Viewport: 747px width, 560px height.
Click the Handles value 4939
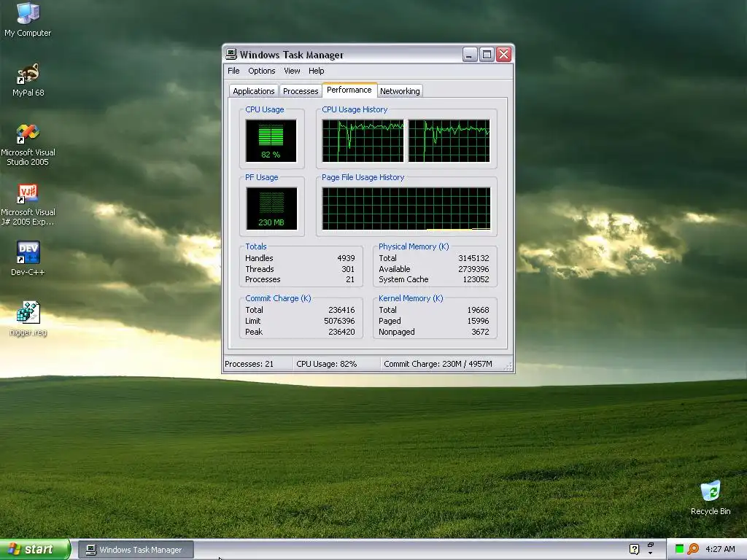pos(346,258)
